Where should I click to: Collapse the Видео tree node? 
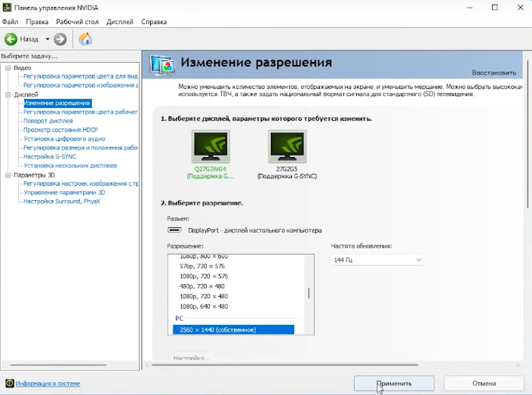(x=8, y=68)
